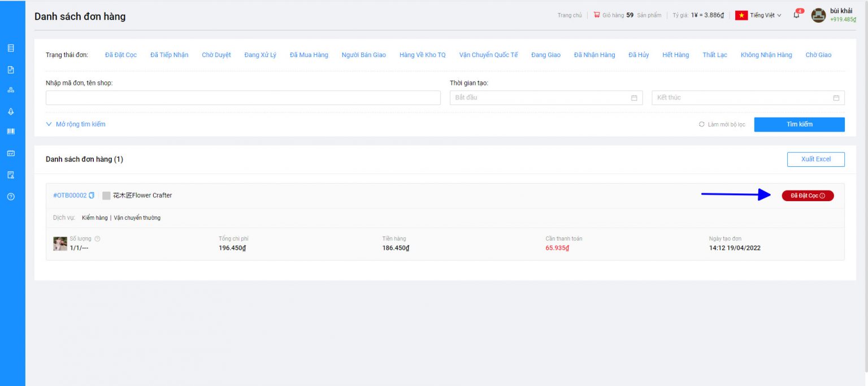The height and width of the screenshot is (386, 868).
Task: Show cancelled orders via Đã Hủy
Action: pos(639,55)
